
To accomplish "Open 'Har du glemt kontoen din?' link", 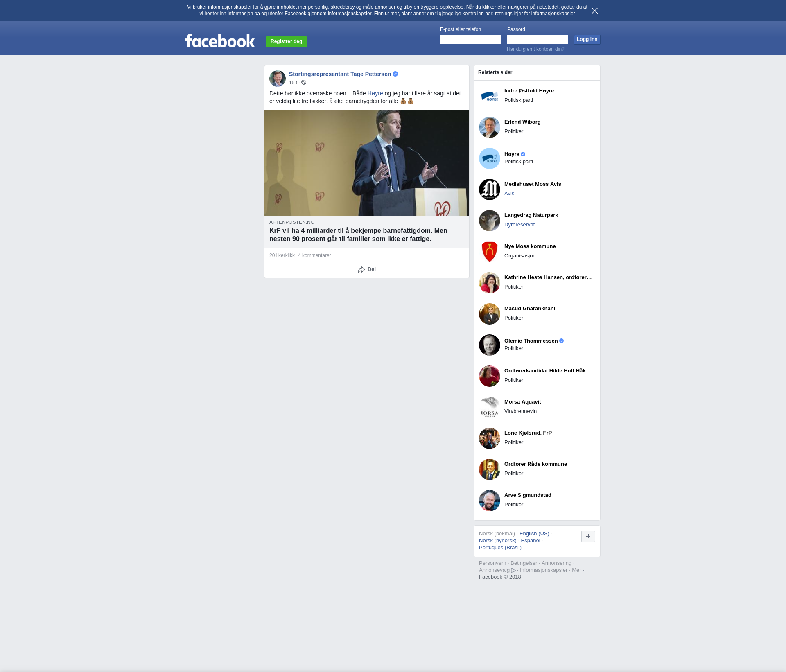I will pyautogui.click(x=535, y=49).
